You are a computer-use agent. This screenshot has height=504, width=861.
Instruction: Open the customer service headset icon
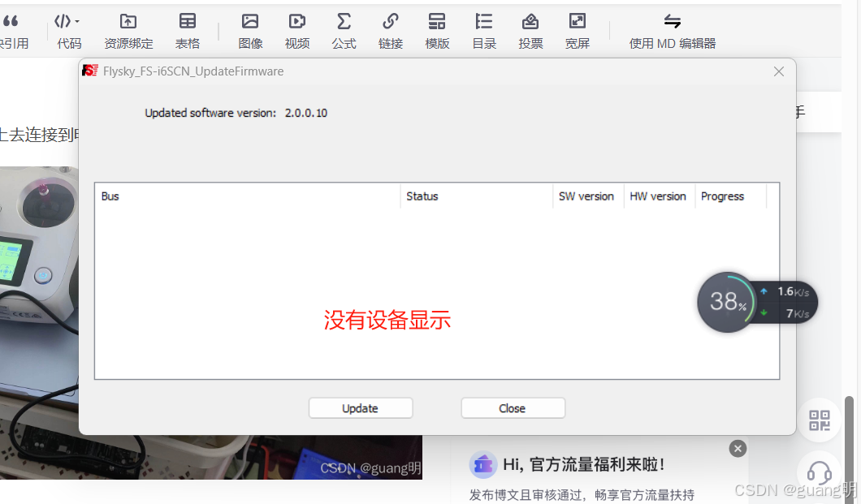[820, 472]
